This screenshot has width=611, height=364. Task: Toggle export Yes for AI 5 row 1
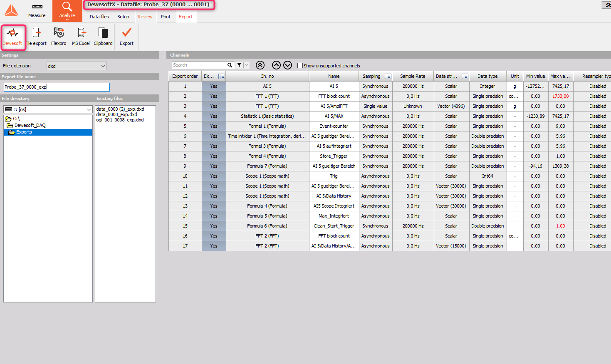pos(214,86)
